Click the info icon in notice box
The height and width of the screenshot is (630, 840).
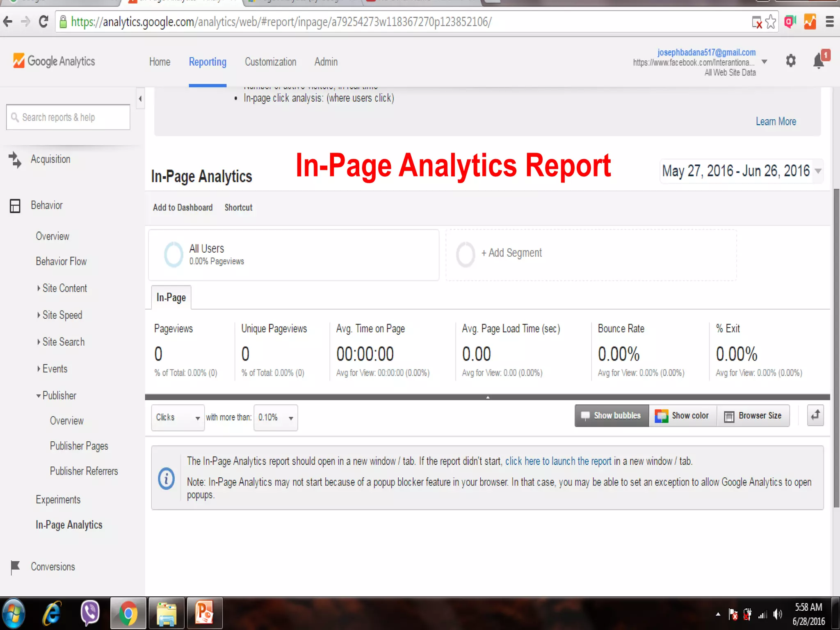click(x=166, y=478)
